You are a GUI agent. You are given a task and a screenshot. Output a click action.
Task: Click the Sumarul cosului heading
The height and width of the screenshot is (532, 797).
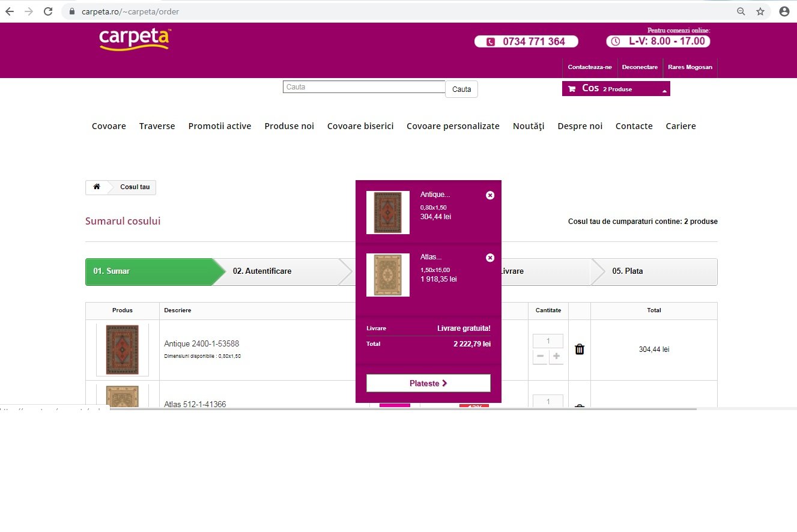[x=123, y=221]
